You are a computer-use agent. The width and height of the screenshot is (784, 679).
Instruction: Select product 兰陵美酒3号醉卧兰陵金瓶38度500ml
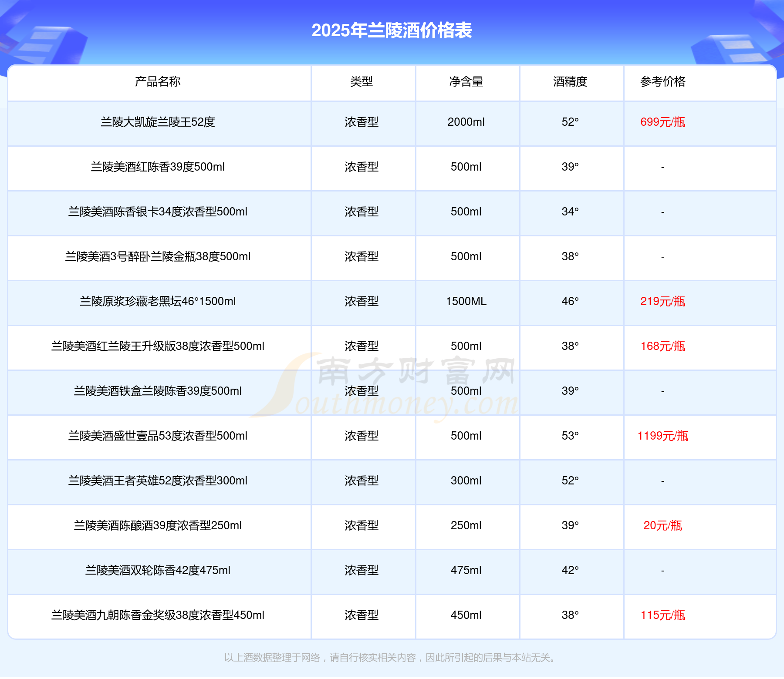tap(158, 256)
